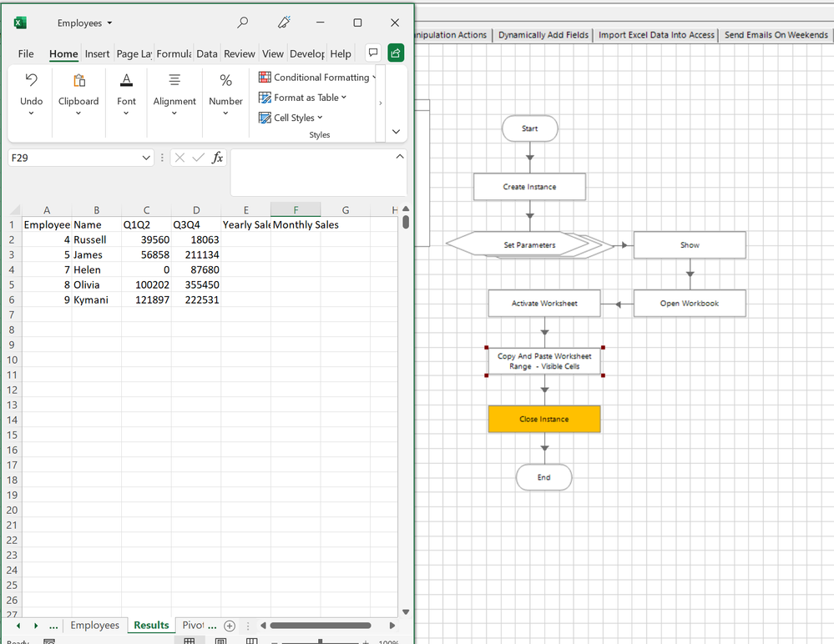Open the Comments speech bubble icon
834x644 pixels.
pos(373,53)
